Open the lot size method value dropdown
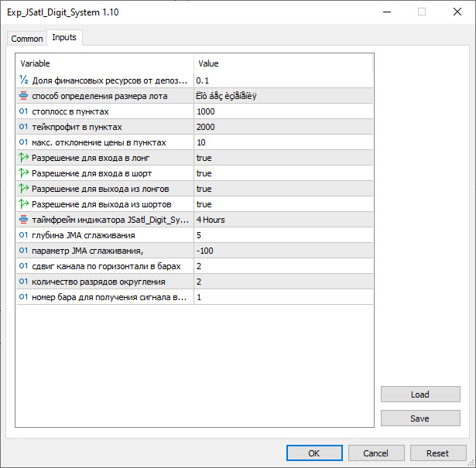This screenshot has height=468, width=476. click(x=283, y=96)
